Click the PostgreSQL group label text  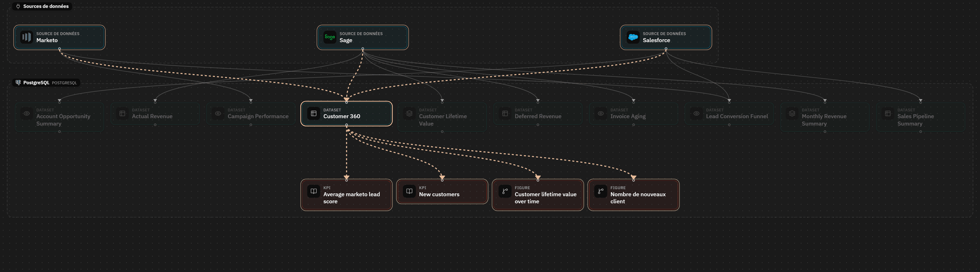[36, 83]
